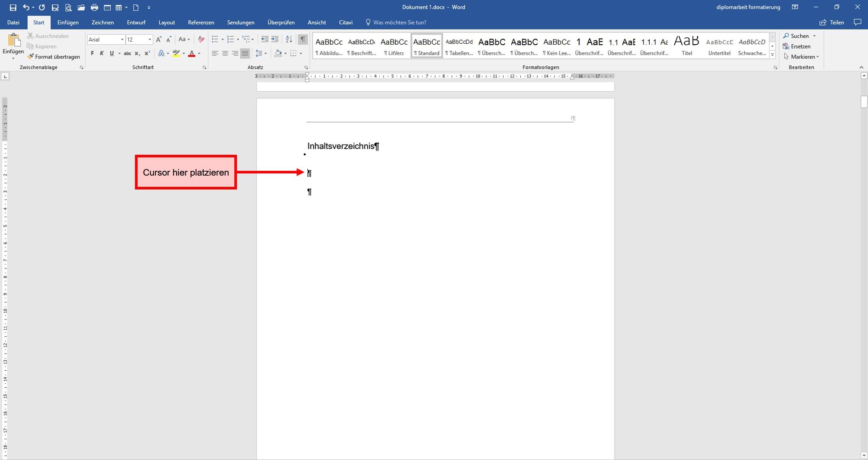Center the paragraph text
This screenshot has width=868, height=460.
[225, 53]
